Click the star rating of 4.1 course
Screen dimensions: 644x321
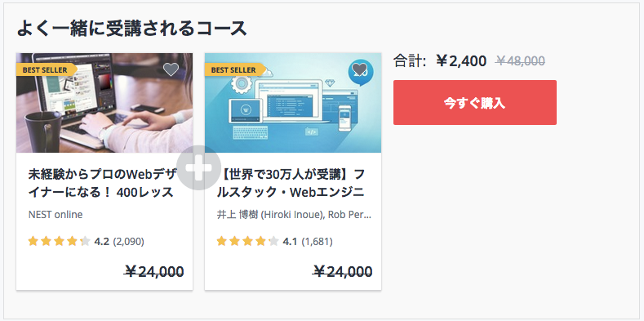247,241
